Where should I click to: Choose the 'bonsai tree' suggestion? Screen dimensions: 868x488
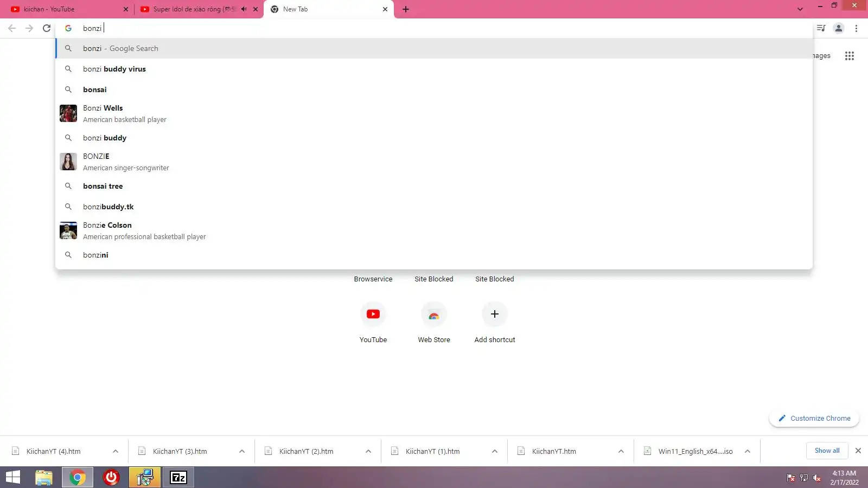pyautogui.click(x=434, y=186)
